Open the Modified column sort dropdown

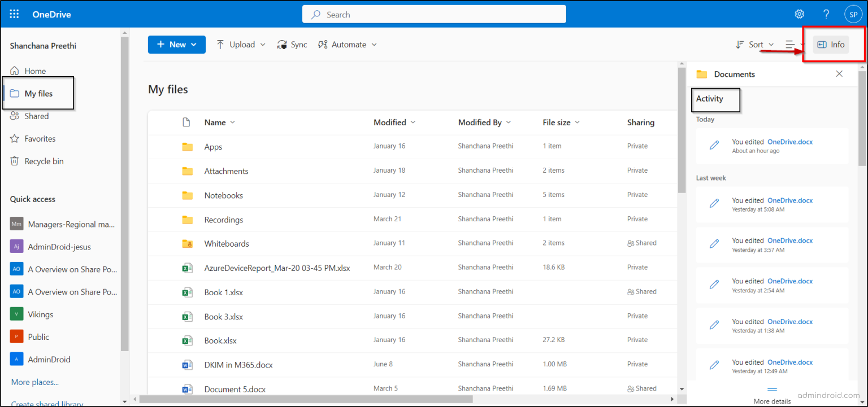coord(413,122)
